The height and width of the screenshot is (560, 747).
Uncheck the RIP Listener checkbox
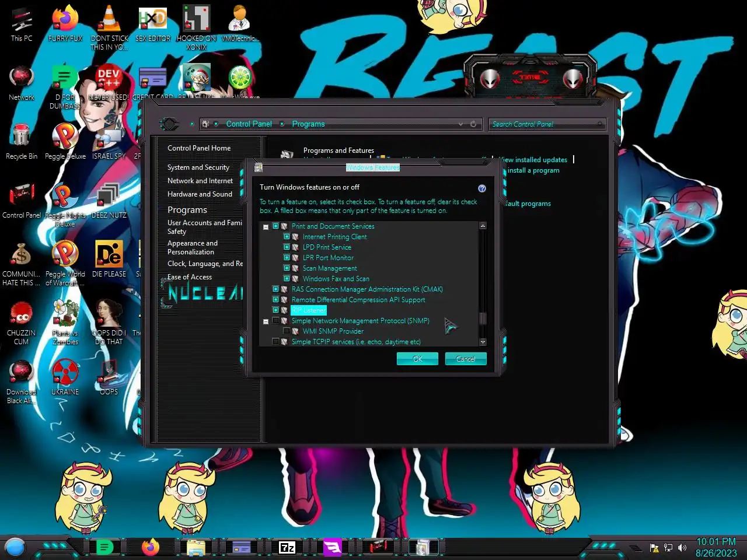click(276, 310)
